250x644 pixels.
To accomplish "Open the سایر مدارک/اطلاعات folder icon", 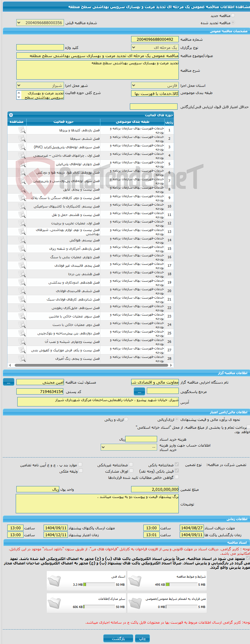I will (x=54, y=603).
